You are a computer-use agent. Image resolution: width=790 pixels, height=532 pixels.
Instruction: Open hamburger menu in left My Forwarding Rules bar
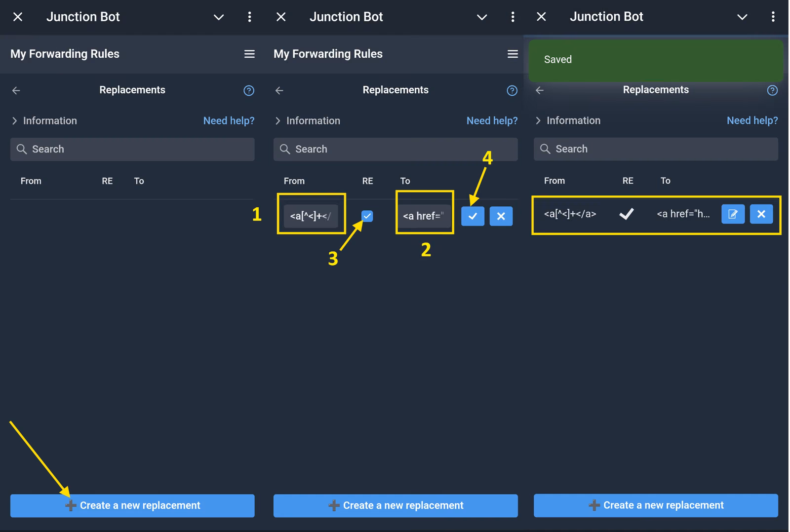pos(249,54)
